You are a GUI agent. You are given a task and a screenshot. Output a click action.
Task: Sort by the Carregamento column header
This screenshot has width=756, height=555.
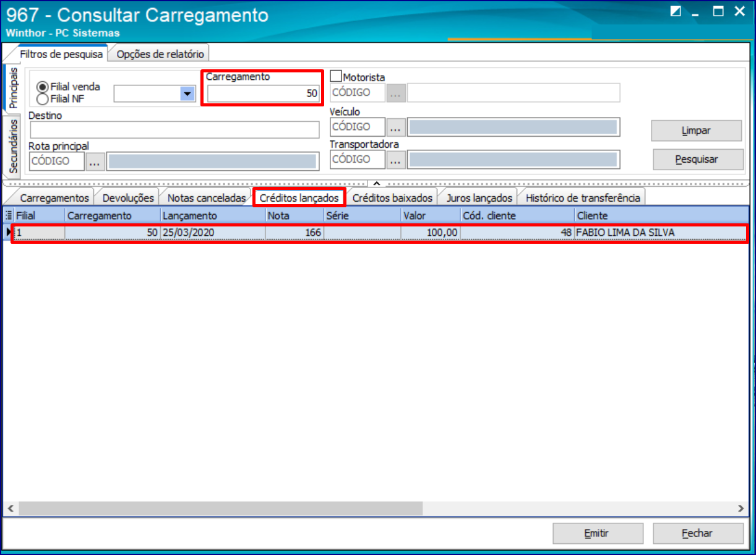[113, 216]
